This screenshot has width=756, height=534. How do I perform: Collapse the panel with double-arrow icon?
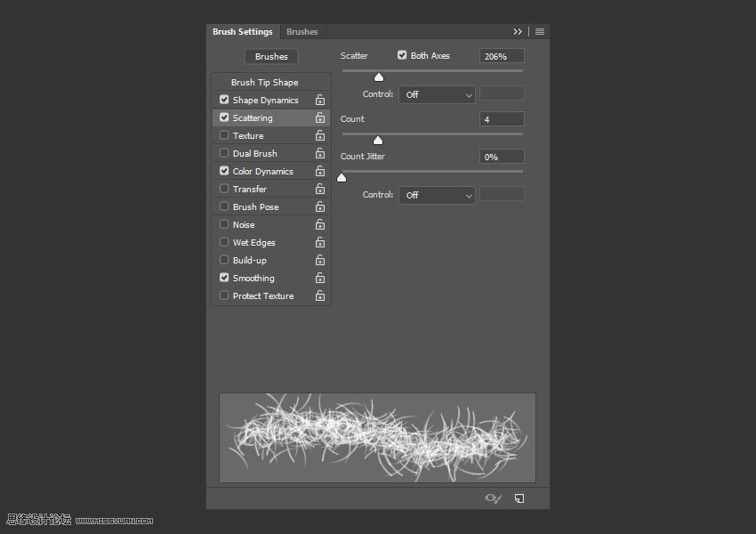(x=518, y=31)
